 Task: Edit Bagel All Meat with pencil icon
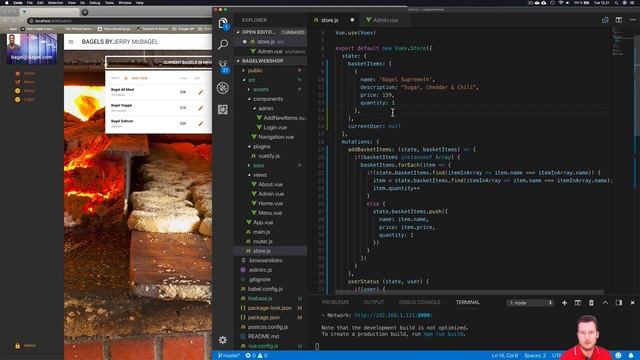200,92
